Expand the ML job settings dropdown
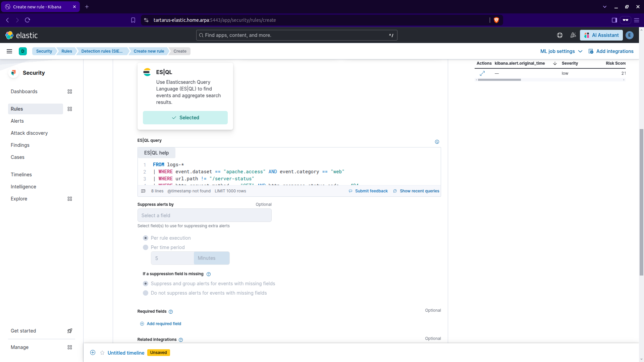 pos(561,51)
